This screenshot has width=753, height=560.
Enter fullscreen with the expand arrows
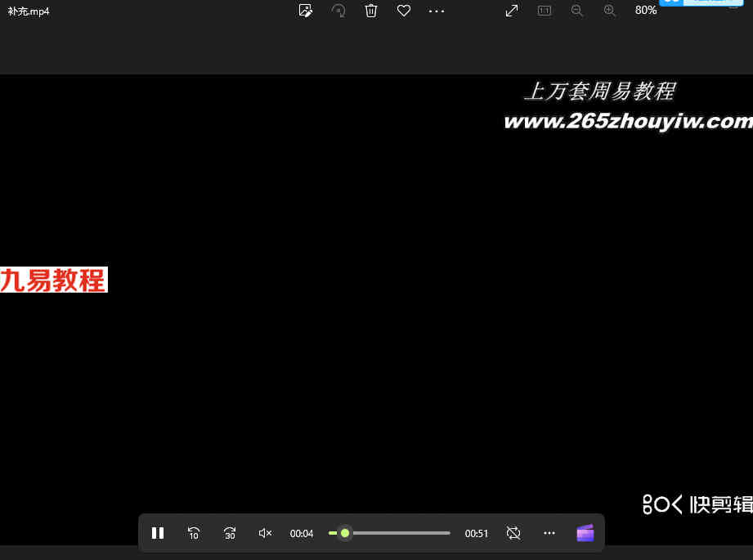[x=512, y=11]
